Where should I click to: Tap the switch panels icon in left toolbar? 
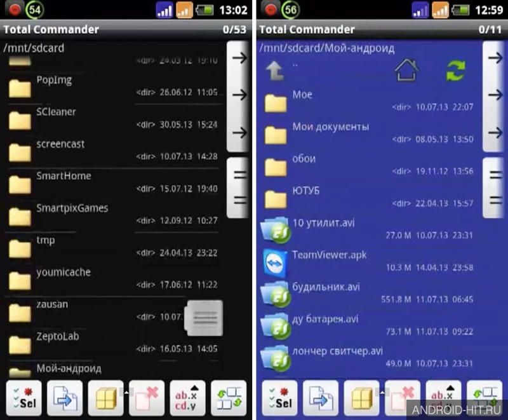click(x=229, y=398)
